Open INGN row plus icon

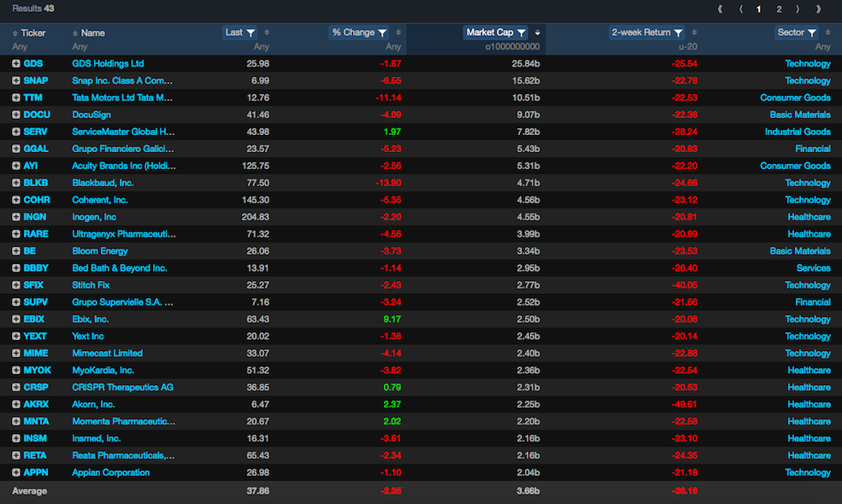[x=16, y=217]
